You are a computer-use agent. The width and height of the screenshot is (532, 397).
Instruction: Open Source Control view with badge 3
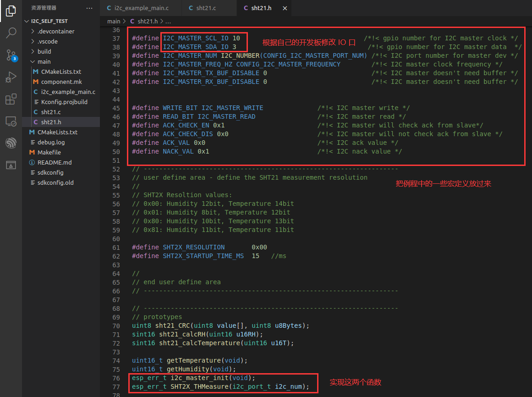11,55
